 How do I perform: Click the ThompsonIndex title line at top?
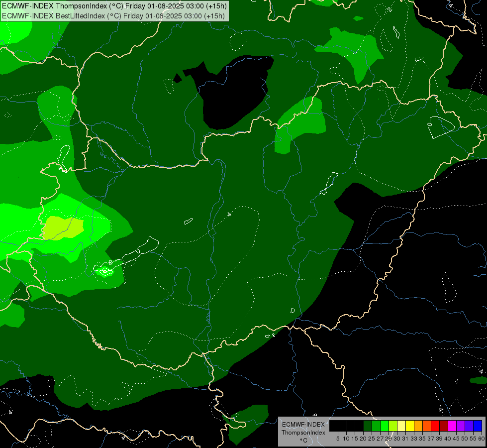click(x=114, y=6)
